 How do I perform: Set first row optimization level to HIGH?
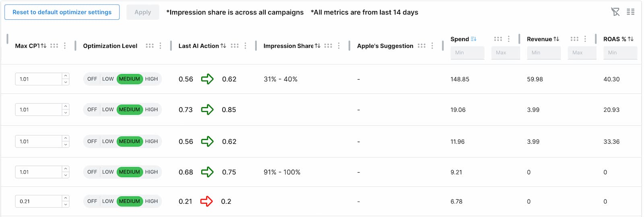point(151,79)
